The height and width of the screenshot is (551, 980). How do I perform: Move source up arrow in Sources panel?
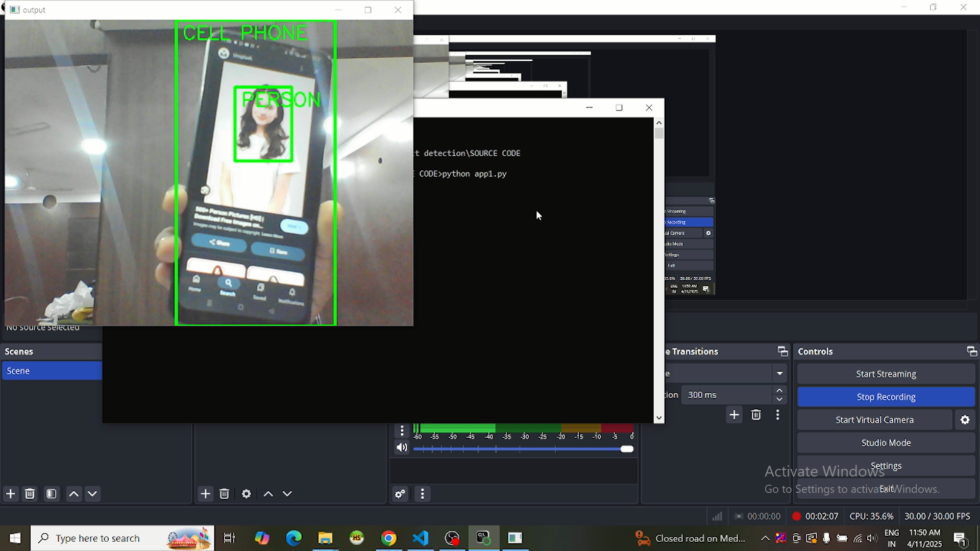(x=268, y=494)
